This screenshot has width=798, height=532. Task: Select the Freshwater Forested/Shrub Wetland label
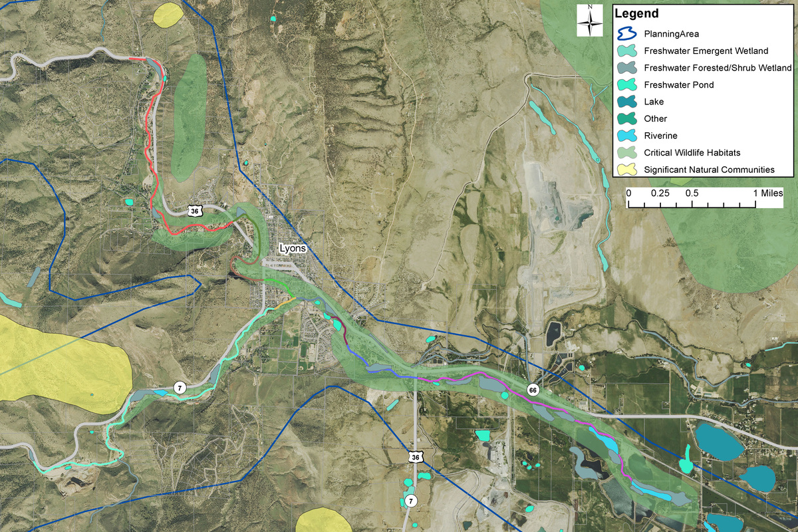pyautogui.click(x=718, y=67)
